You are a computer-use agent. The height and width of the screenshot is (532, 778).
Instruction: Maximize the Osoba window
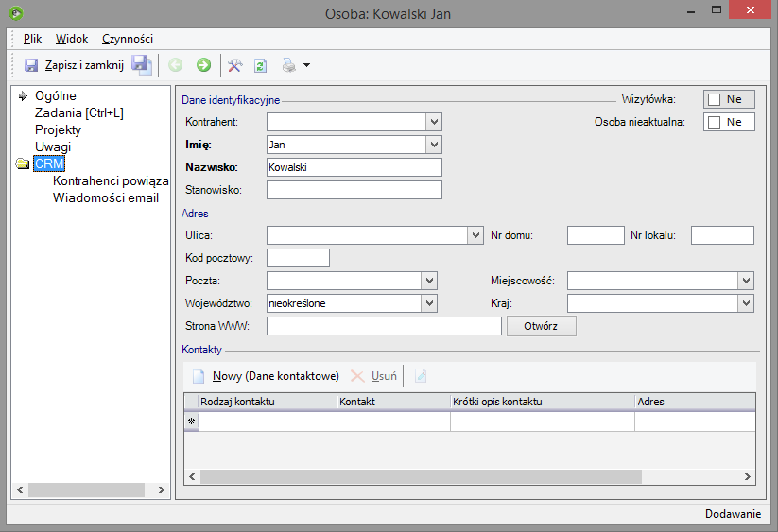[x=716, y=9]
